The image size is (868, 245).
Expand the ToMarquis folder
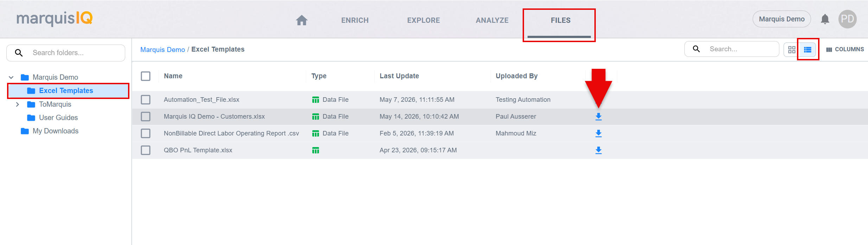[x=17, y=104]
